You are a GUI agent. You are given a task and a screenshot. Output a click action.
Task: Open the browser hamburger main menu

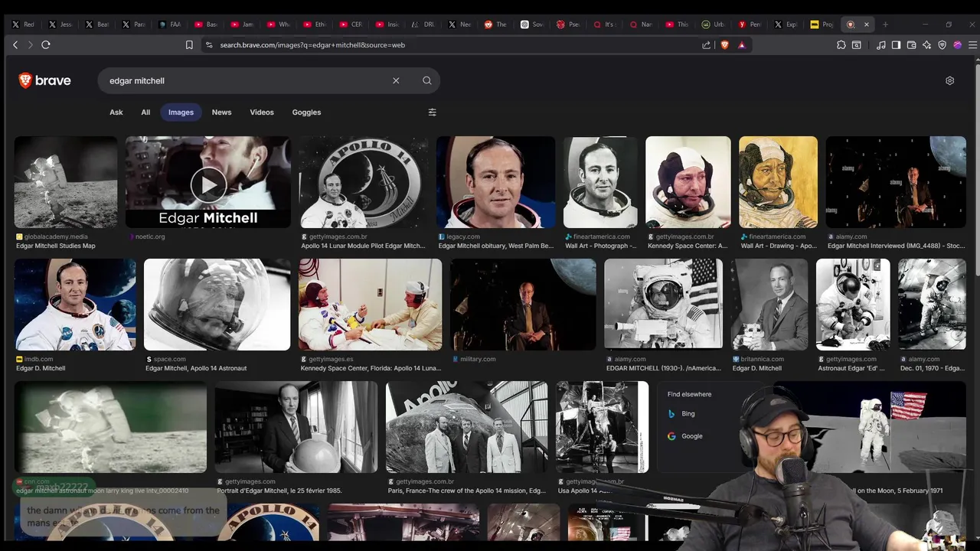972,45
